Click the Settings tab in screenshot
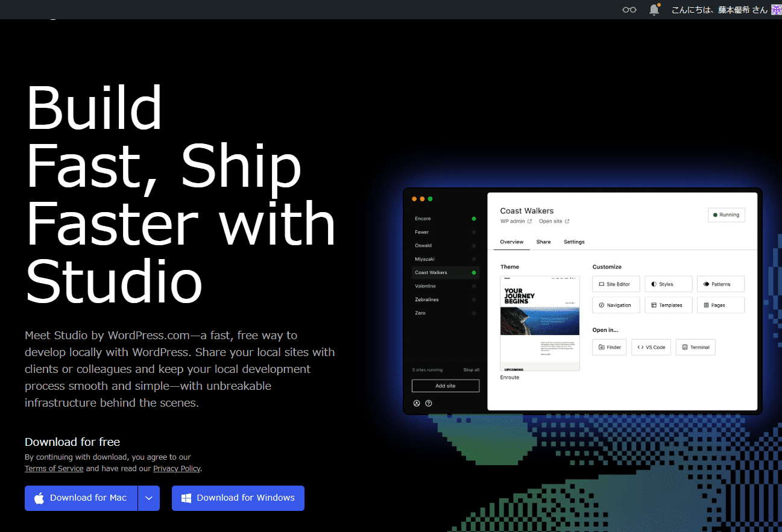 point(574,242)
